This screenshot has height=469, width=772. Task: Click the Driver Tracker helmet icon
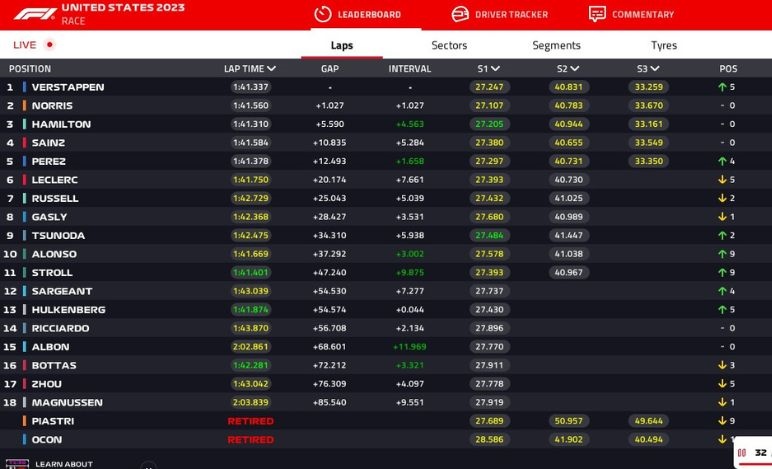(460, 14)
